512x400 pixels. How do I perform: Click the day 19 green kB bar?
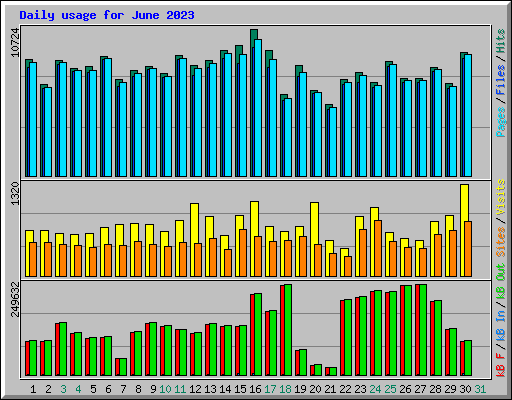[303, 363]
